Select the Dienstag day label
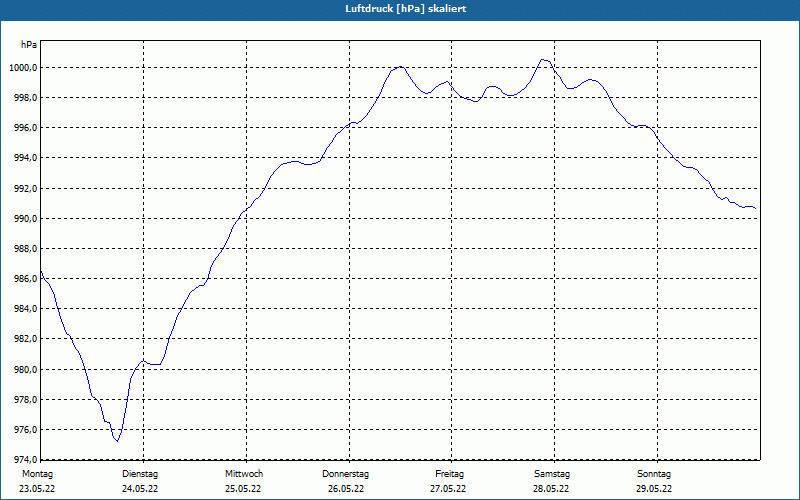This screenshot has height=500, width=800. (140, 474)
